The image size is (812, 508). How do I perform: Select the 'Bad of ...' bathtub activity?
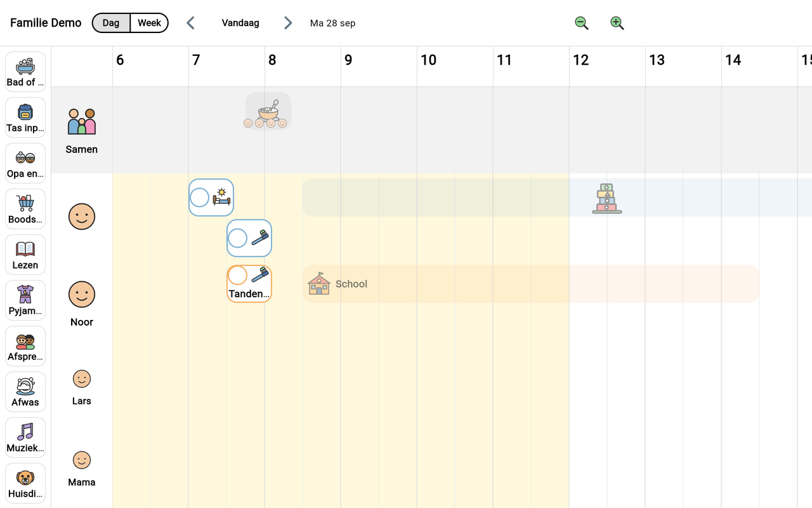[25, 72]
